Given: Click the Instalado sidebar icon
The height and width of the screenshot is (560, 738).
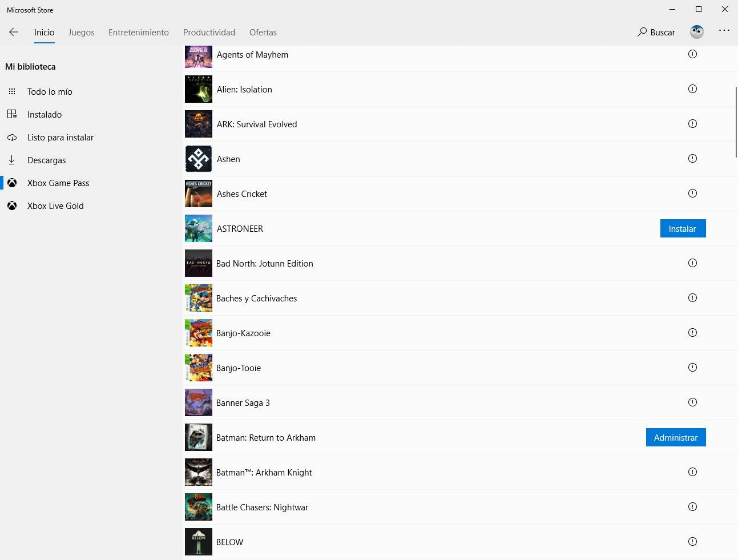Looking at the screenshot, I should pos(12,114).
